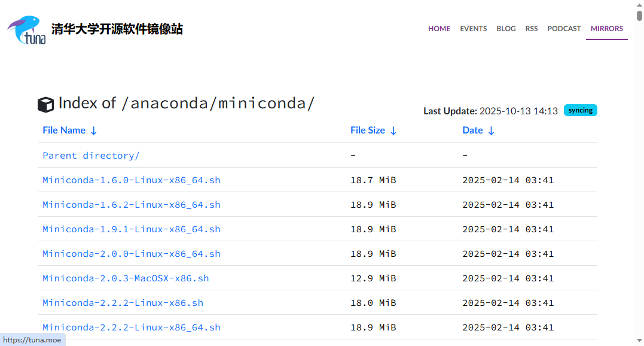644x346 pixels.
Task: Click the blue syncing status badge
Action: 580,110
